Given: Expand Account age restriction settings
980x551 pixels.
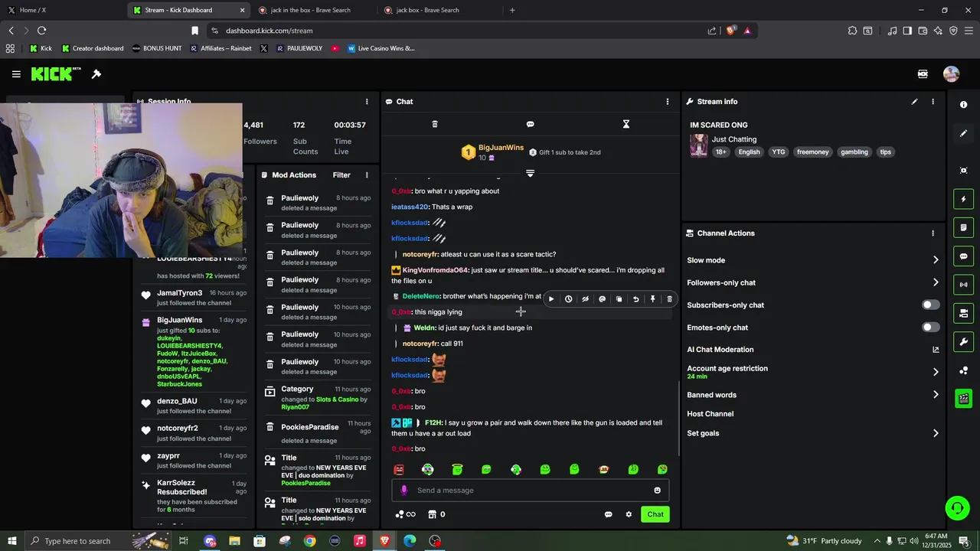Looking at the screenshot, I should (x=935, y=372).
